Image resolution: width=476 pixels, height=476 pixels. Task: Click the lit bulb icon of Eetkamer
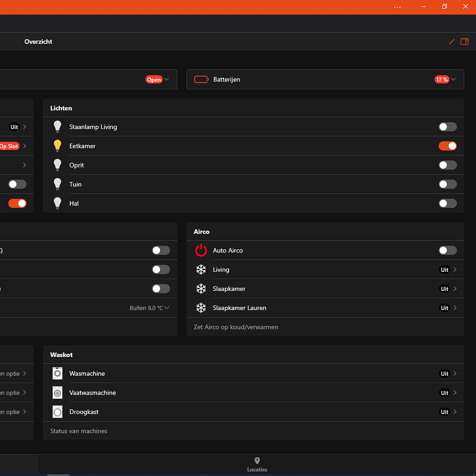coord(57,146)
